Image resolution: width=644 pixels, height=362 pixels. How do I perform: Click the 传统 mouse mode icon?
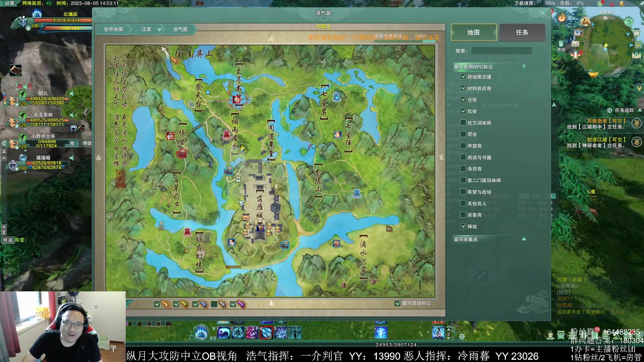(x=561, y=46)
